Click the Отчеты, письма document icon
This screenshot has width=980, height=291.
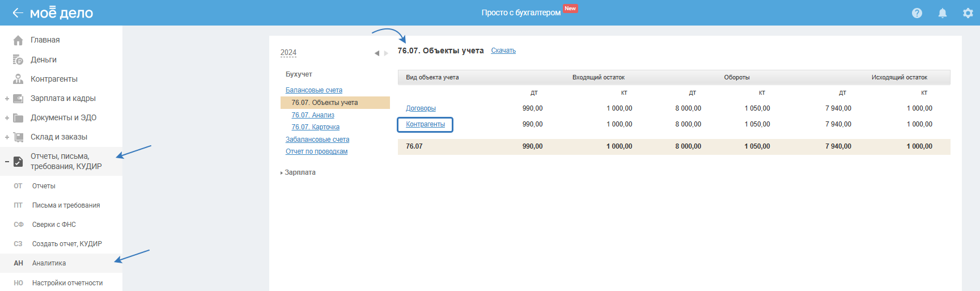coord(18,162)
